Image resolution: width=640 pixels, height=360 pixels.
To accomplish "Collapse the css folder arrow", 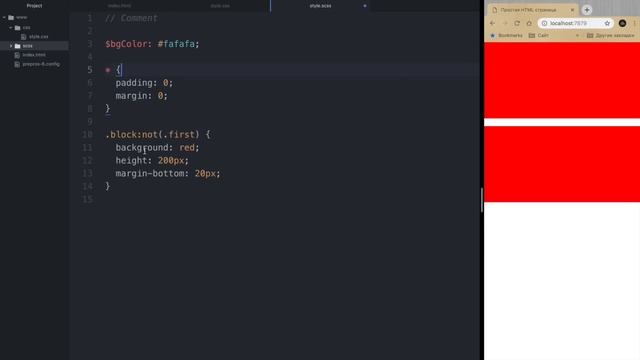I will pos(11,28).
